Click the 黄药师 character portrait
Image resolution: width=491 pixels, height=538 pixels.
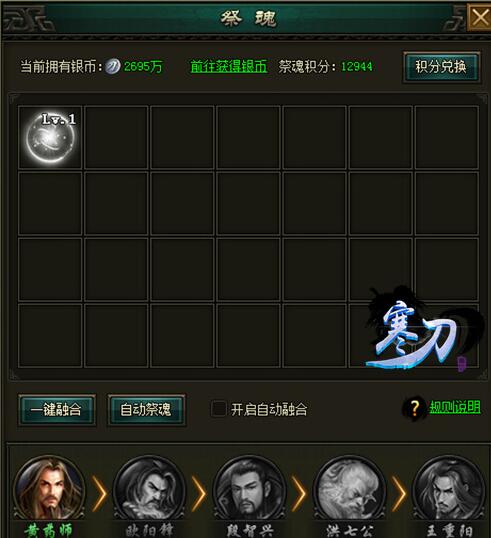49,489
